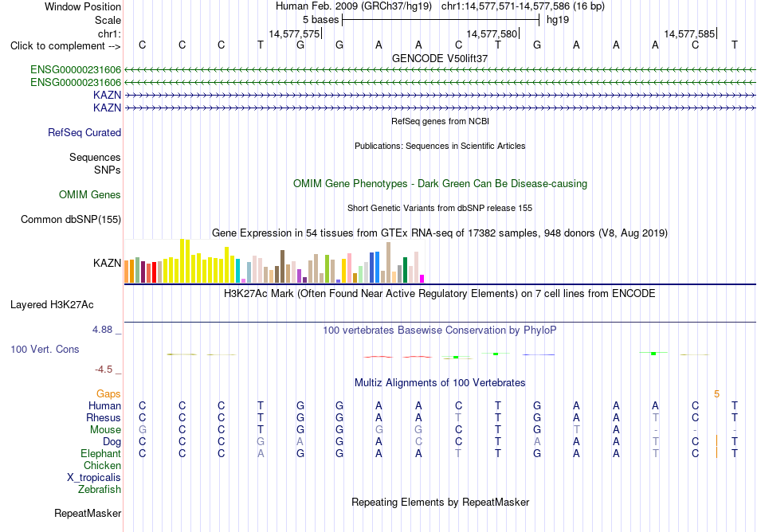This screenshot has height=532, width=757.
Task: Click KAZN label beside the GTEx expression bars
Action: coord(108,263)
